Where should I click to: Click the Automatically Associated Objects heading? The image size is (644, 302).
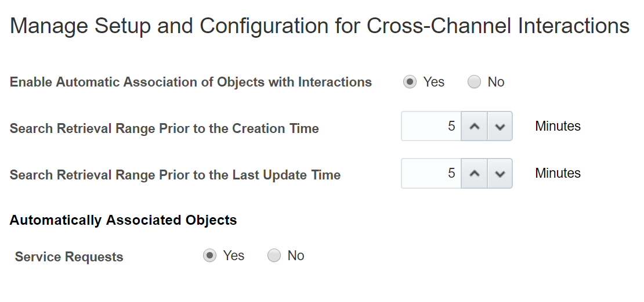click(x=123, y=221)
